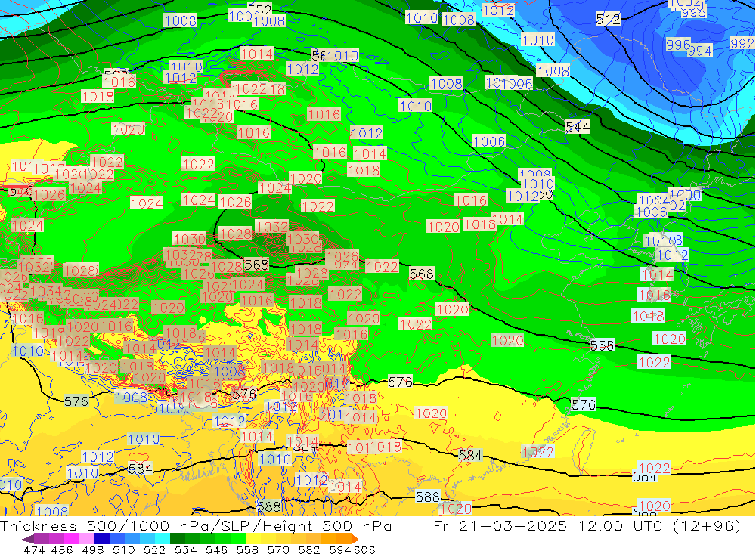Click the '570' legend scale value
Viewport: 756px width, 554px height.
[278, 549]
